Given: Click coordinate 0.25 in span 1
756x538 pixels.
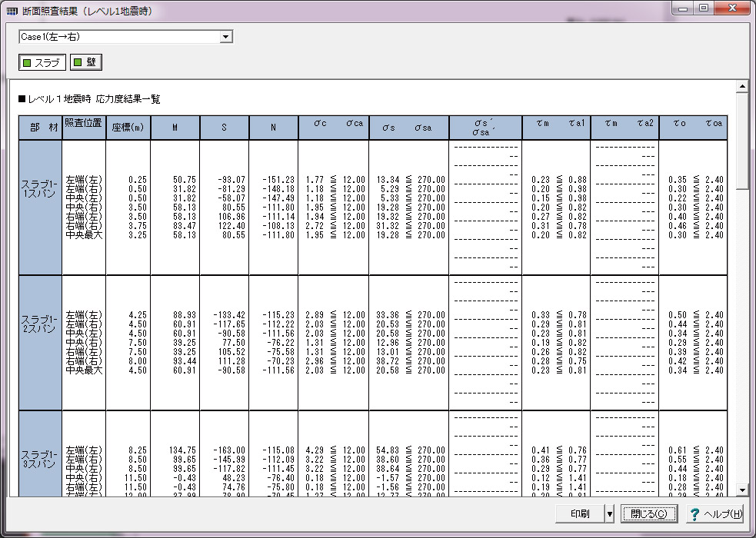Looking at the screenshot, I should pos(138,180).
